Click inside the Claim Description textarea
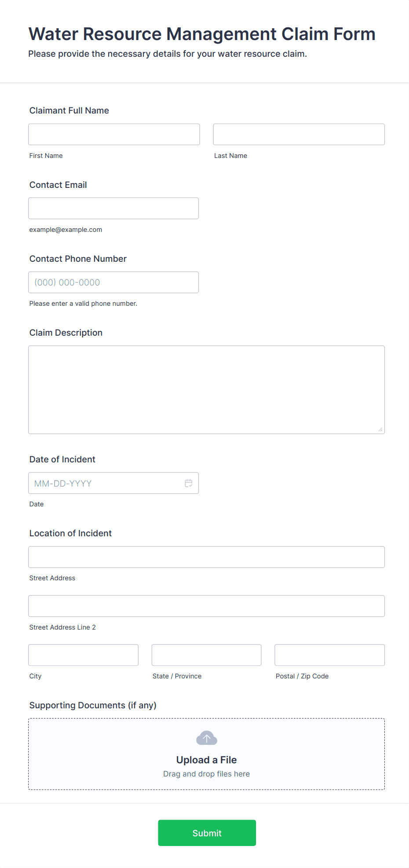 [207, 390]
